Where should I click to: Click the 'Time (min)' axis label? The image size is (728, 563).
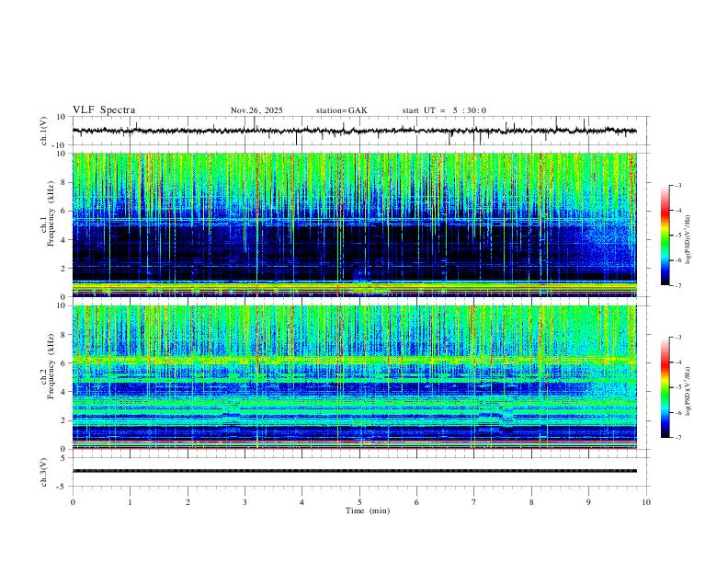(x=368, y=511)
